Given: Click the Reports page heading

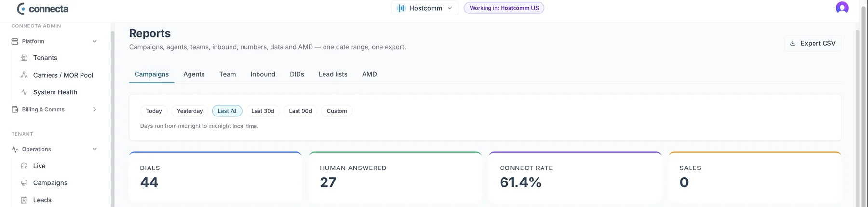Looking at the screenshot, I should click(x=150, y=33).
